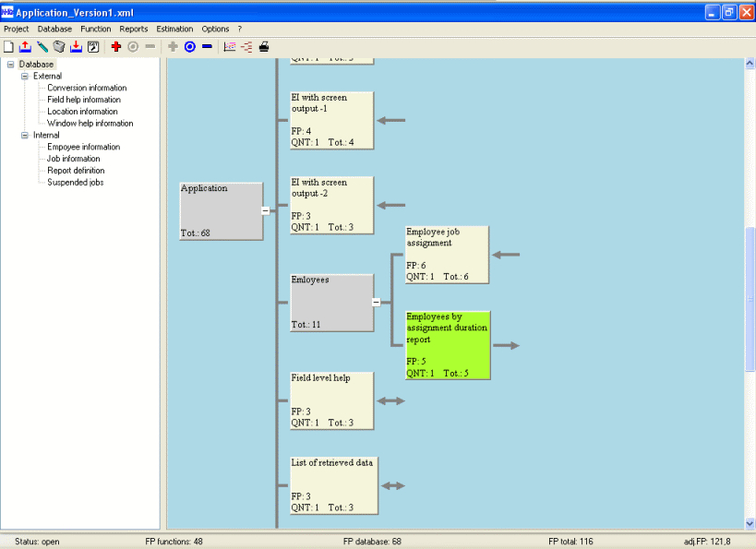Screen dimensions: 756x549
Task: Create a new project with the blank page icon
Action: pyautogui.click(x=8, y=47)
